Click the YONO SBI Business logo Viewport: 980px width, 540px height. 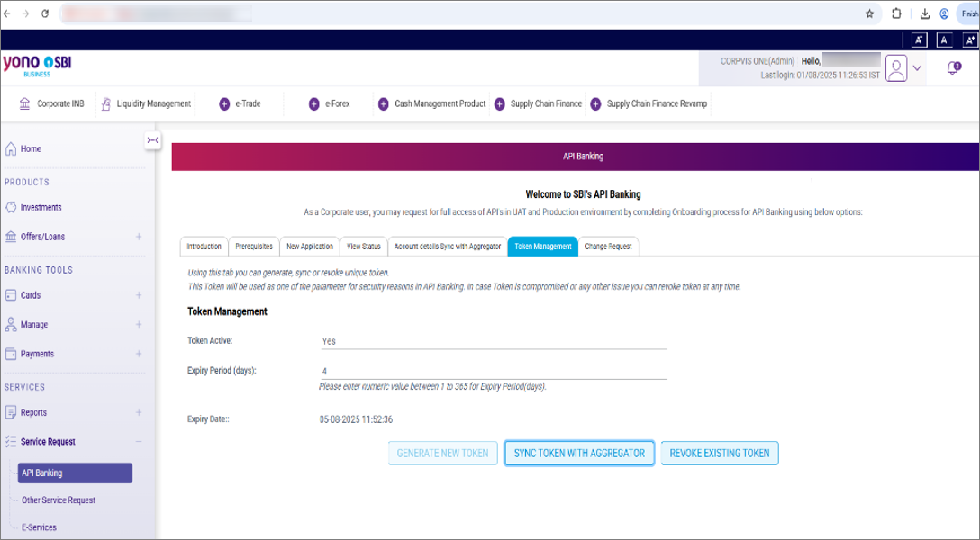coord(37,67)
